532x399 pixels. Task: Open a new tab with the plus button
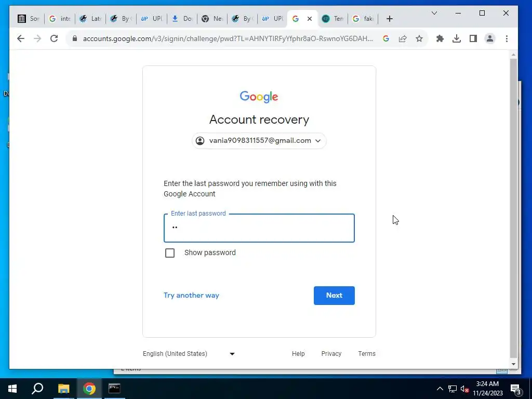[390, 19]
